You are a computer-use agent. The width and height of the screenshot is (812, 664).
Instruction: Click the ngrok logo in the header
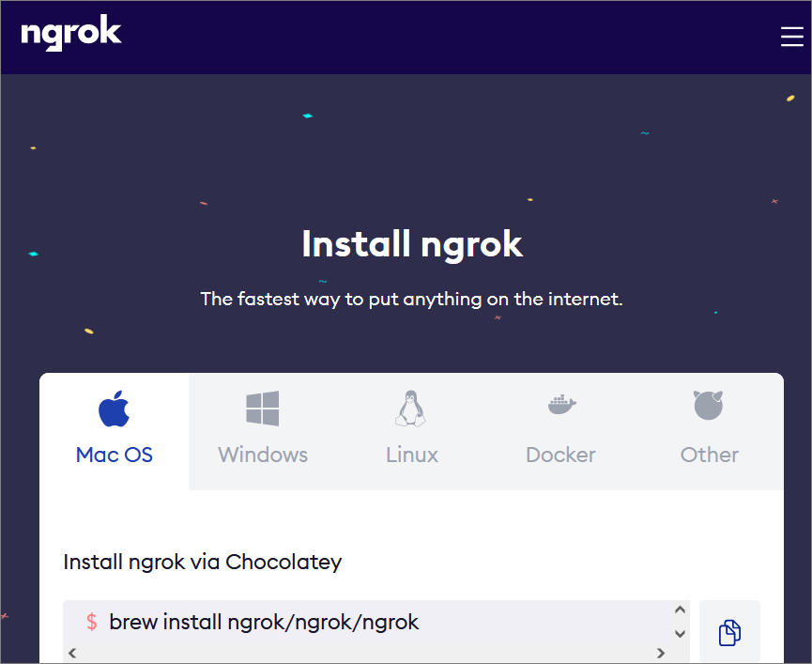pyautogui.click(x=71, y=34)
